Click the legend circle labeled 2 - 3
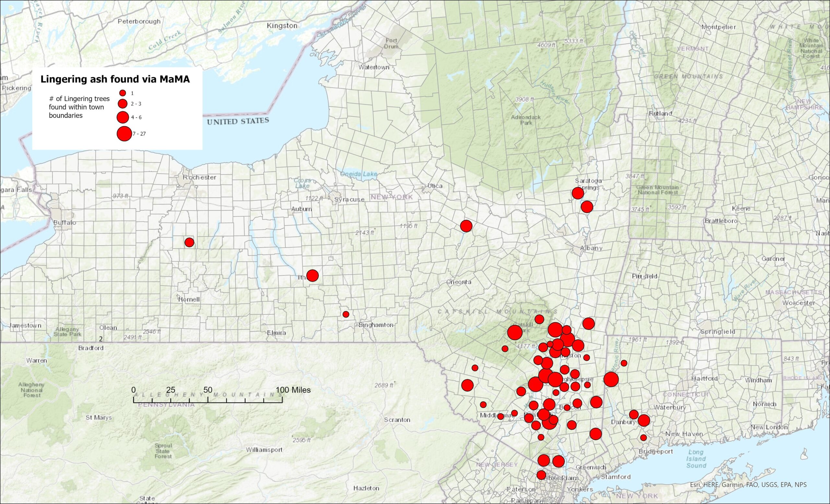This screenshot has width=830, height=504. 123,103
